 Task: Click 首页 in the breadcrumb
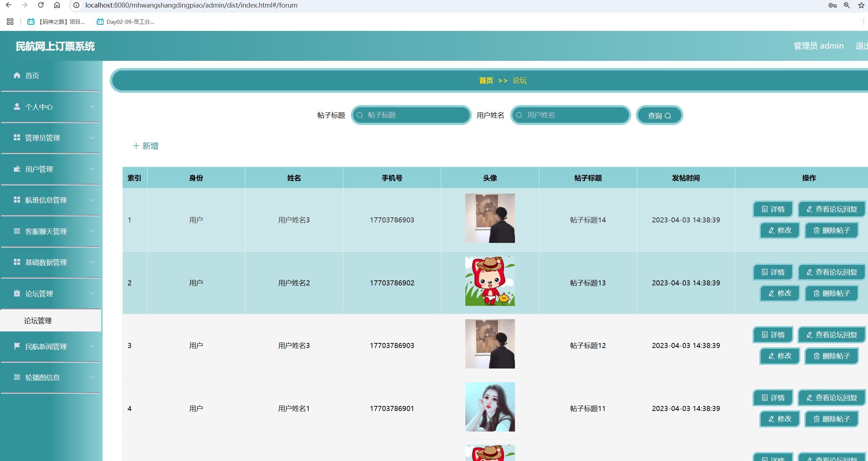point(486,81)
